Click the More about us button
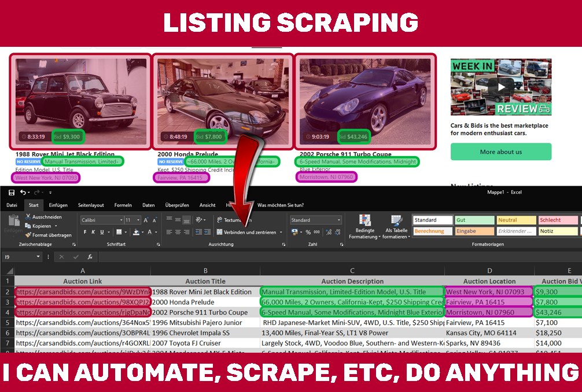The image size is (582, 392). (x=501, y=151)
